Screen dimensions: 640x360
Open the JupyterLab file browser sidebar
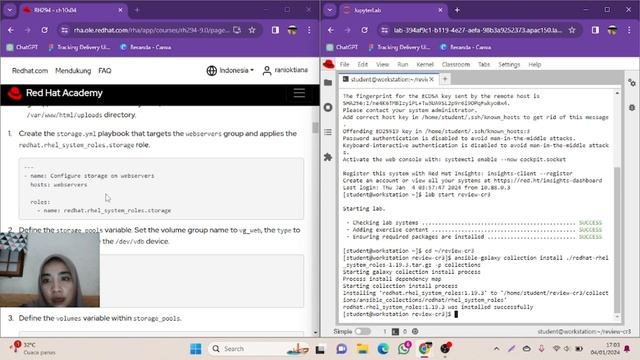[328, 83]
